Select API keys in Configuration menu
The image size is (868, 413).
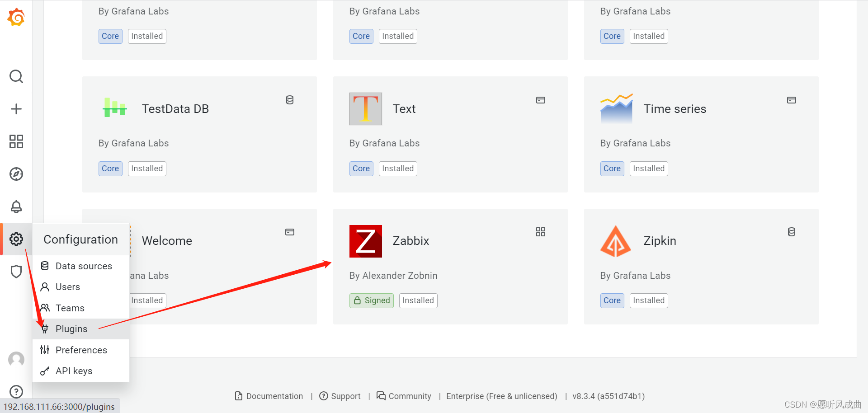(81, 371)
